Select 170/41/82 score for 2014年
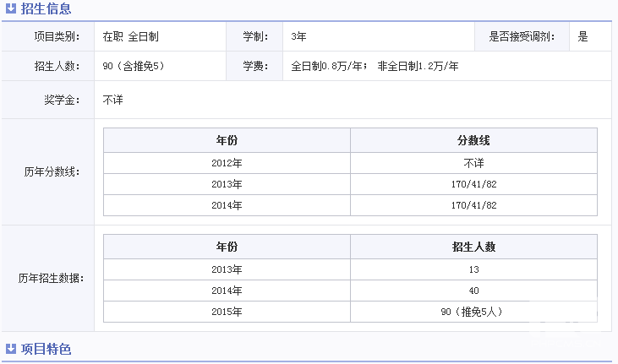 click(473, 205)
